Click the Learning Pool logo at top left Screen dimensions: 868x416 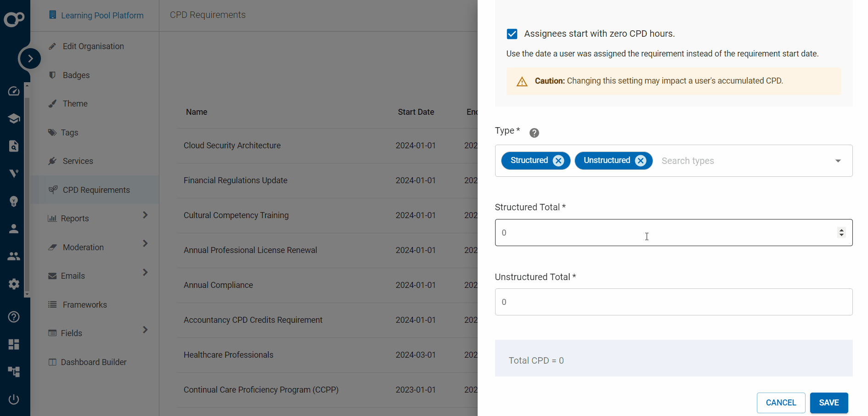[x=14, y=19]
